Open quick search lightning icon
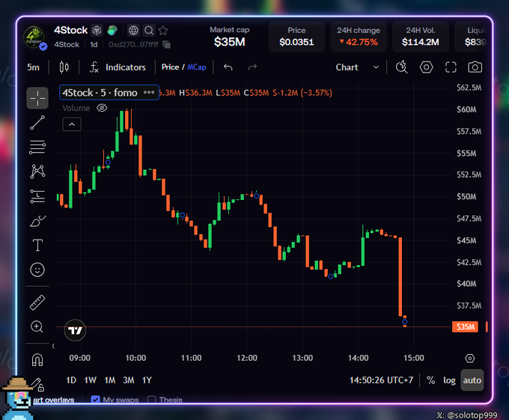This screenshot has width=509, height=420. (x=401, y=67)
